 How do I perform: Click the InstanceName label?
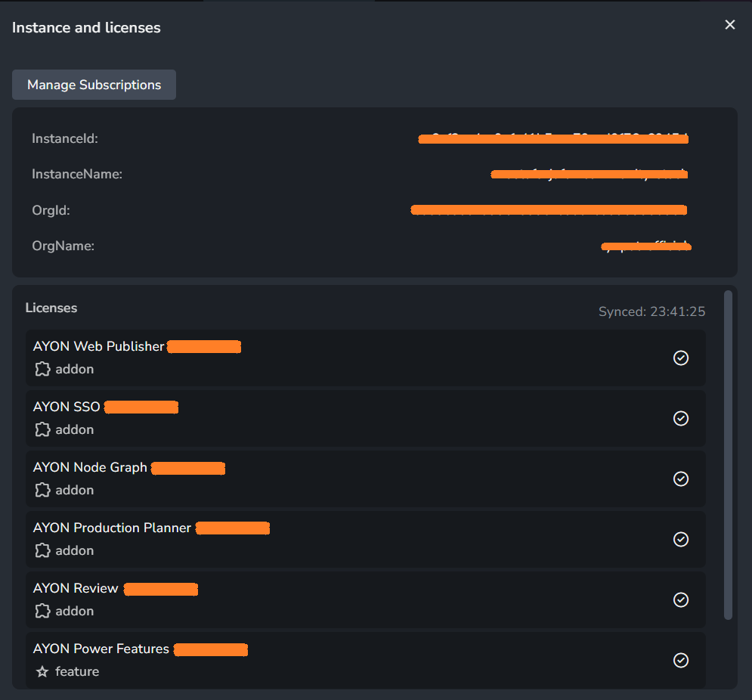pos(77,174)
